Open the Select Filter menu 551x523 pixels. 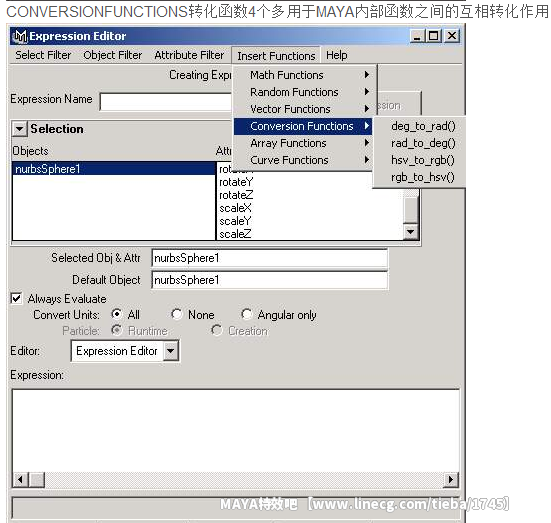tap(43, 55)
